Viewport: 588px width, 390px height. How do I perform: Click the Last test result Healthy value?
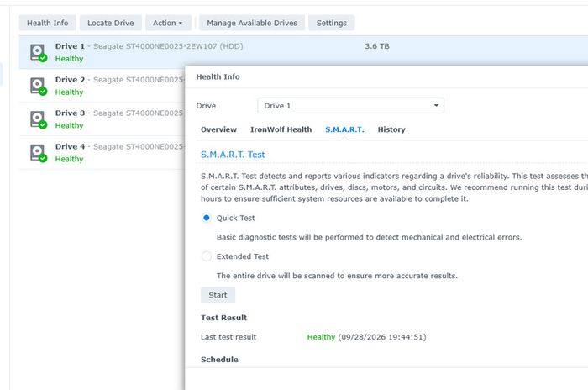coord(321,337)
